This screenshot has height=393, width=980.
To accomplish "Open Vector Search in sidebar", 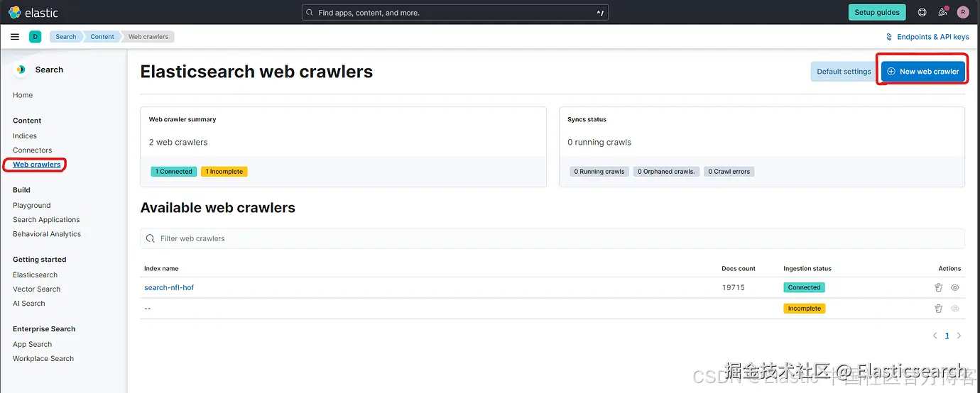I will click(37, 289).
